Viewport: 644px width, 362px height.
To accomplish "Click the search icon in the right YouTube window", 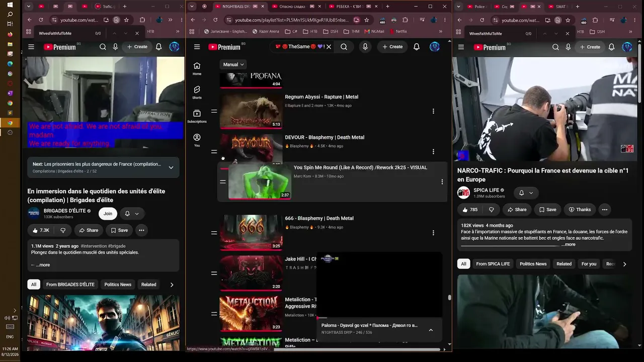I will coord(555,47).
